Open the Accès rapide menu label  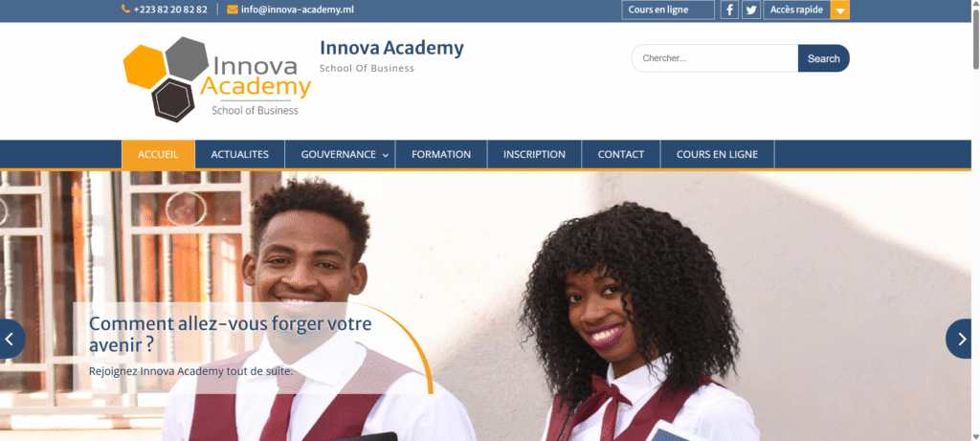[797, 10]
